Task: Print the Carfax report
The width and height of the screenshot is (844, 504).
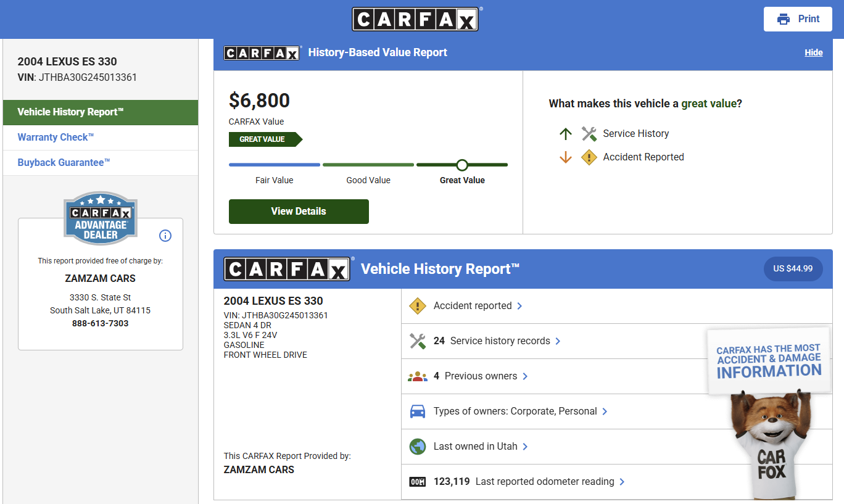Action: coord(798,19)
